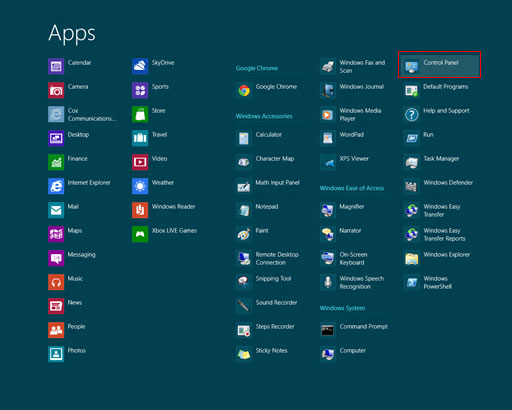This screenshot has height=410, width=512.
Task: Launch WordPad icon
Action: 328,138
